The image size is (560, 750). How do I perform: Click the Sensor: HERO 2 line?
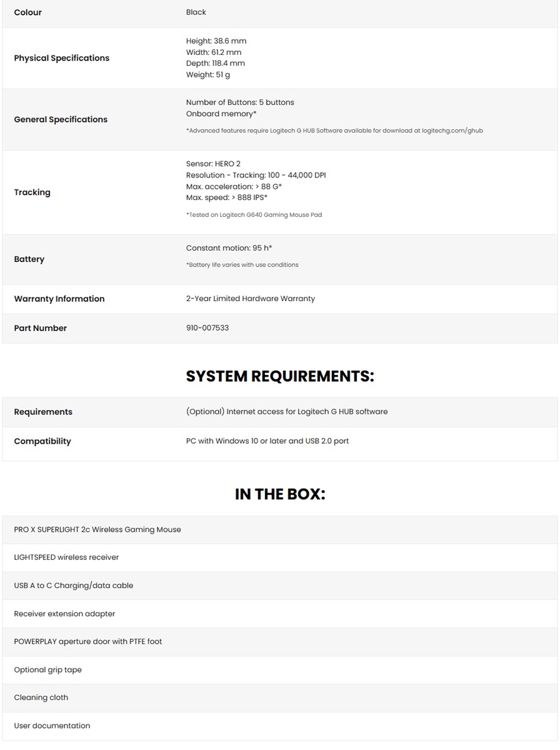(213, 164)
